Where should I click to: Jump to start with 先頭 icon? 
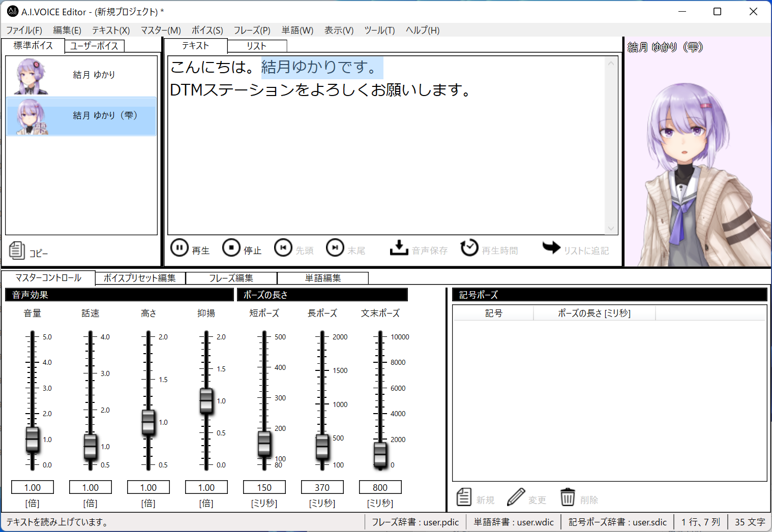pos(283,248)
